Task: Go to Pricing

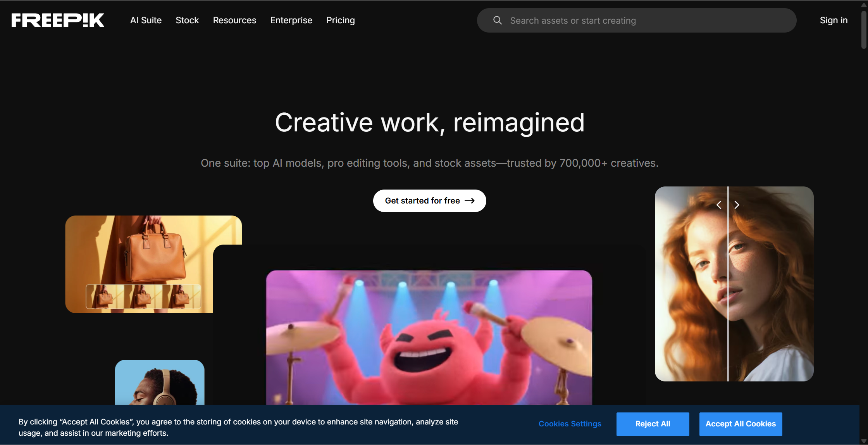Action: 340,20
